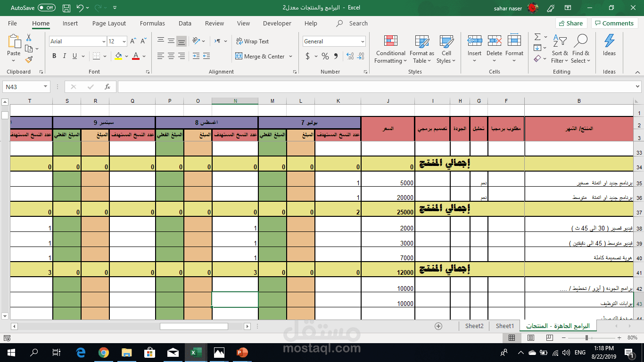Click the formula bar input field
This screenshot has height=362, width=644.
tap(376, 87)
